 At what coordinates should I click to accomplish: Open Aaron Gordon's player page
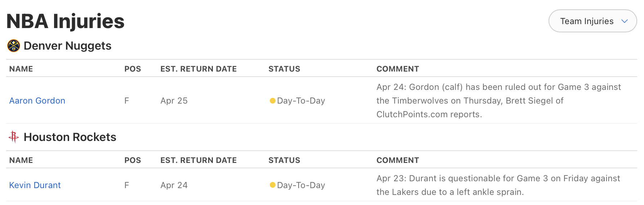click(37, 101)
